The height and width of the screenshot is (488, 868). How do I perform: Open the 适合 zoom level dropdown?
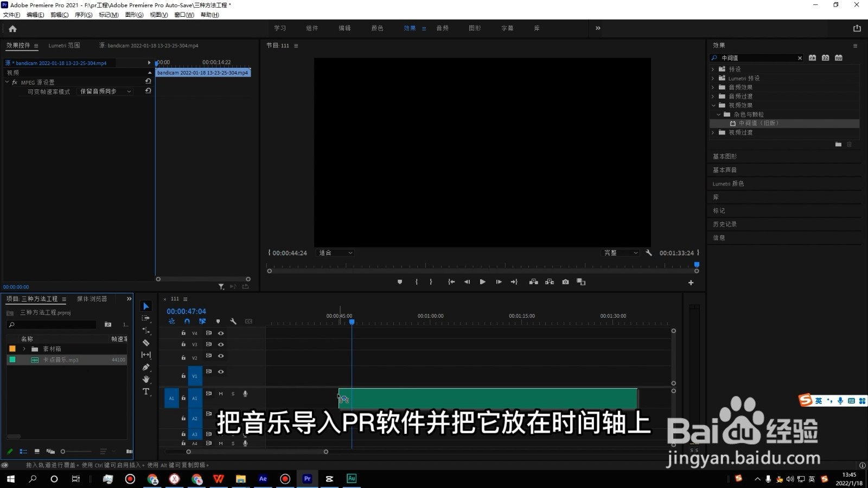coord(335,253)
